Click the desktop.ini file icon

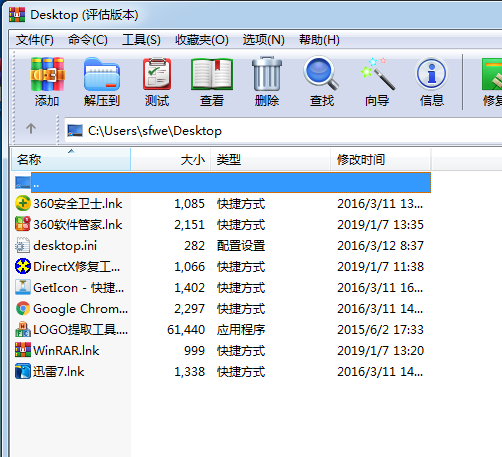[23, 245]
